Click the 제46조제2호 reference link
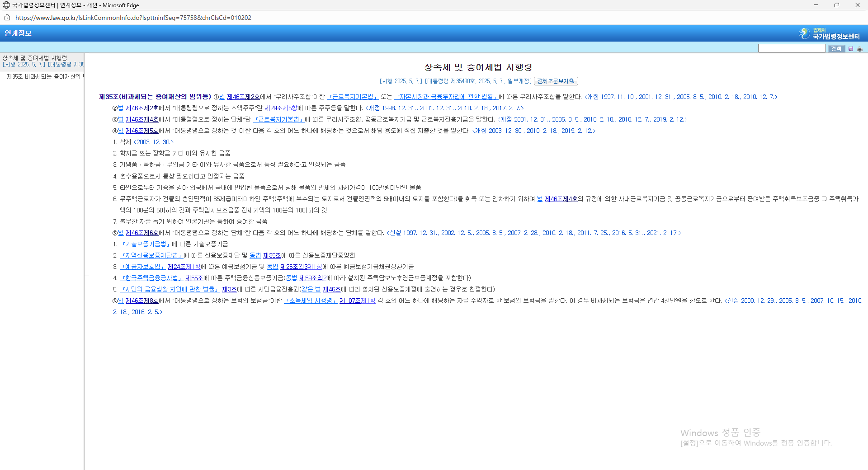868x470 pixels. 243,97
